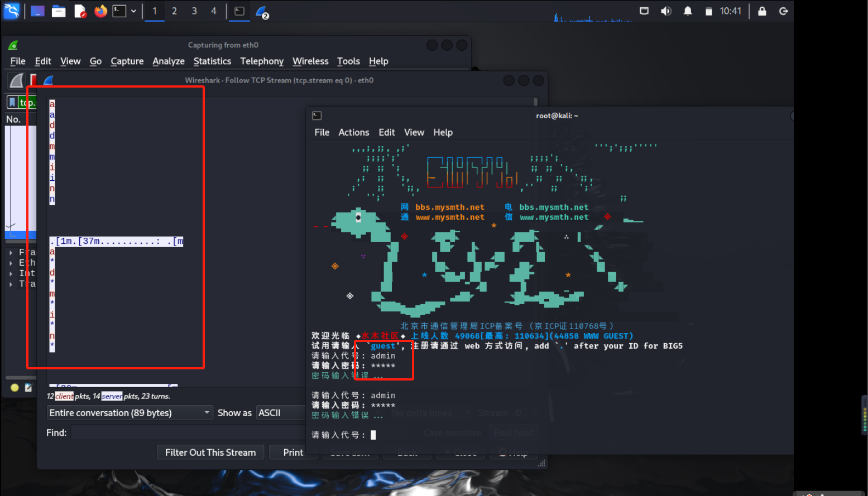Open Wireshark Edit menu
Viewport: 868px width, 496px height.
pyautogui.click(x=43, y=61)
